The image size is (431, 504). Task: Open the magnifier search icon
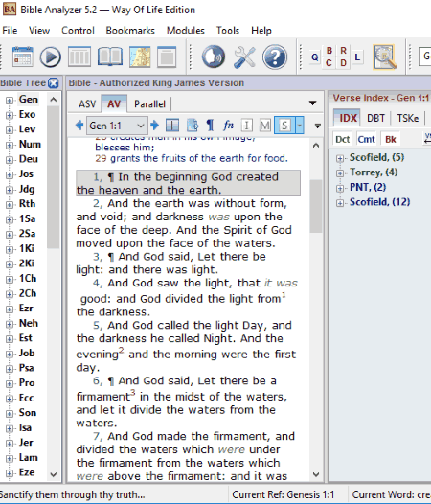(x=385, y=57)
